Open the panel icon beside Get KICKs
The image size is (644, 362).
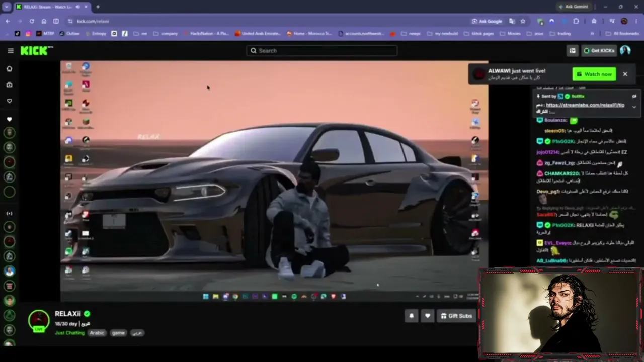point(573,50)
